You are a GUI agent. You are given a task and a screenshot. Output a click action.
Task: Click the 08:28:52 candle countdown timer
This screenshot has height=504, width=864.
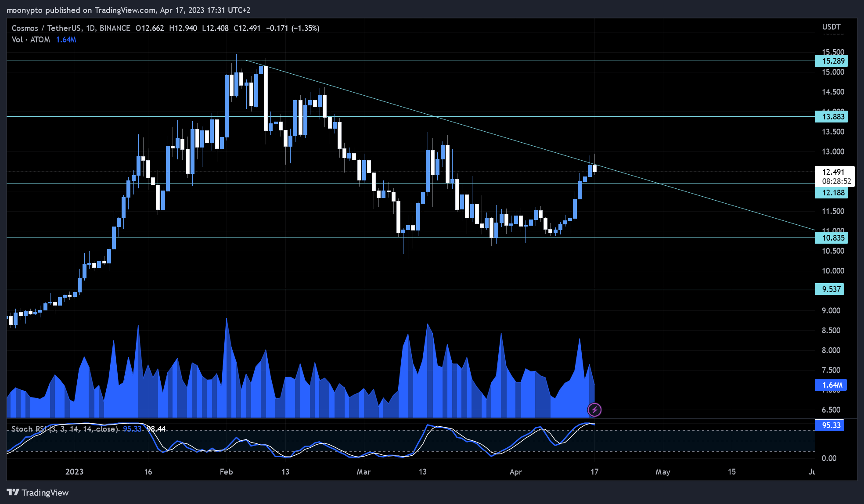pyautogui.click(x=837, y=181)
